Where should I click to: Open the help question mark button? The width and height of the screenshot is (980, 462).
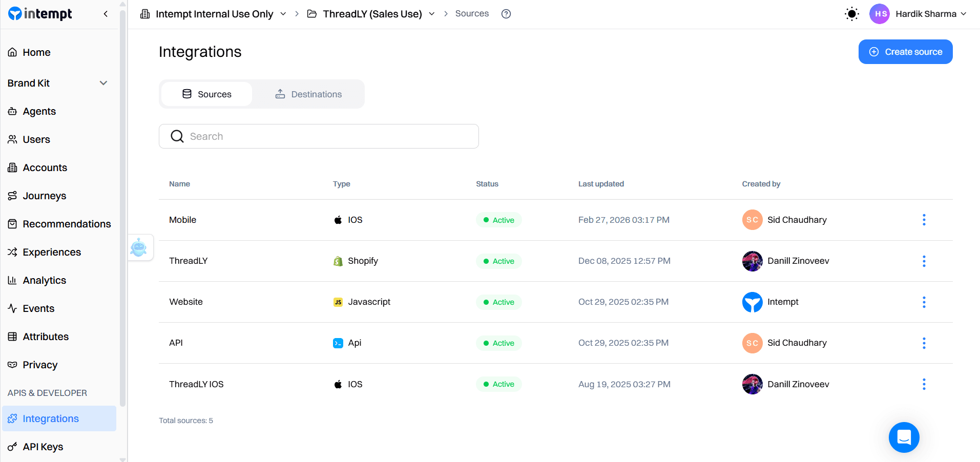(x=506, y=13)
